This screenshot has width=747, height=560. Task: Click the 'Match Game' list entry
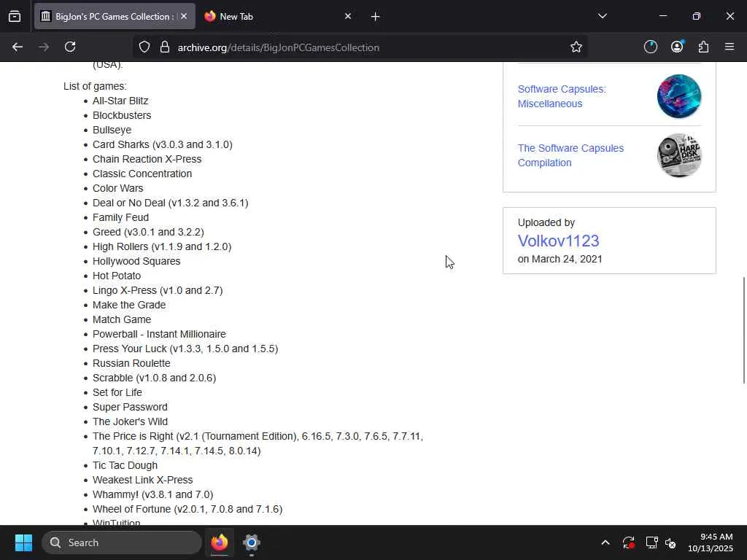coord(122,319)
